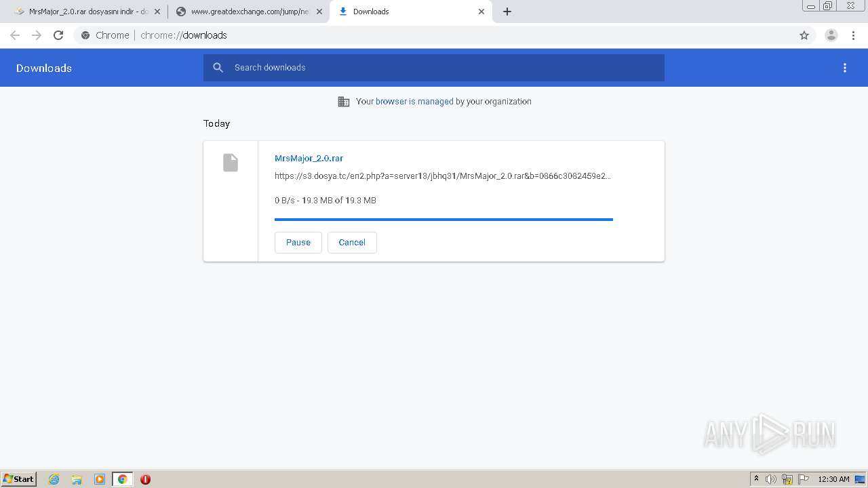Click the Chrome taskbar button
This screenshot has height=488, width=868.
[123, 479]
